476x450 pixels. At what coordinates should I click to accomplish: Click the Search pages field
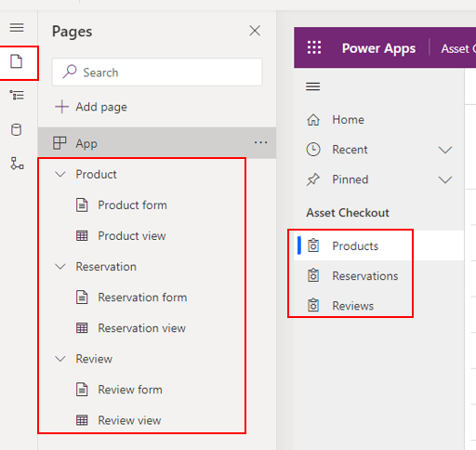point(157,73)
